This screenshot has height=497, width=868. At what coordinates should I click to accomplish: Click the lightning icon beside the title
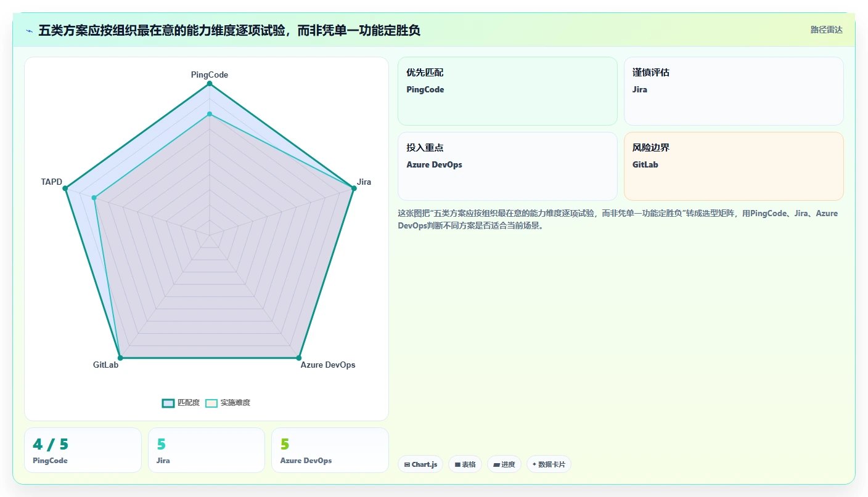pyautogui.click(x=29, y=31)
